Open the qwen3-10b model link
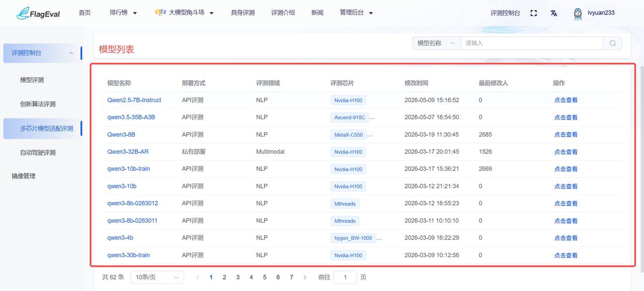Screen dimensions: 644x291 (122, 186)
